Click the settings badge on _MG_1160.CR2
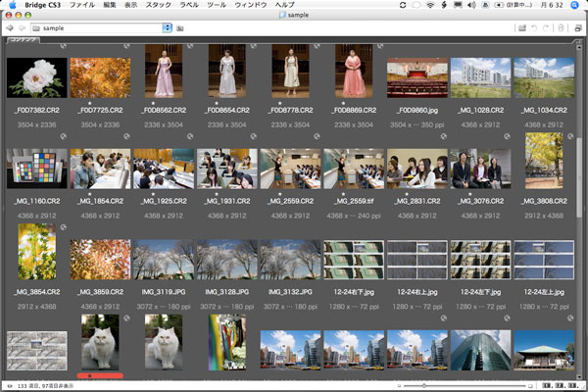This screenshot has width=588, height=392. [x=63, y=136]
